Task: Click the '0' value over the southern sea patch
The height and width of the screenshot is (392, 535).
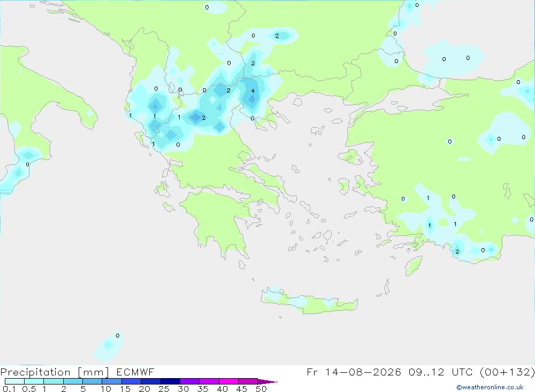Action: click(x=117, y=336)
